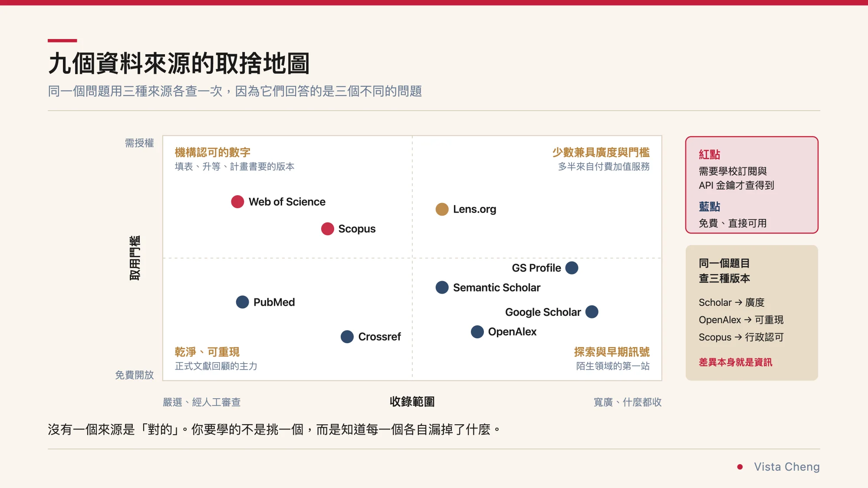Click the red dot next to Vista Cheng
Screen dimensions: 868x488
740,467
